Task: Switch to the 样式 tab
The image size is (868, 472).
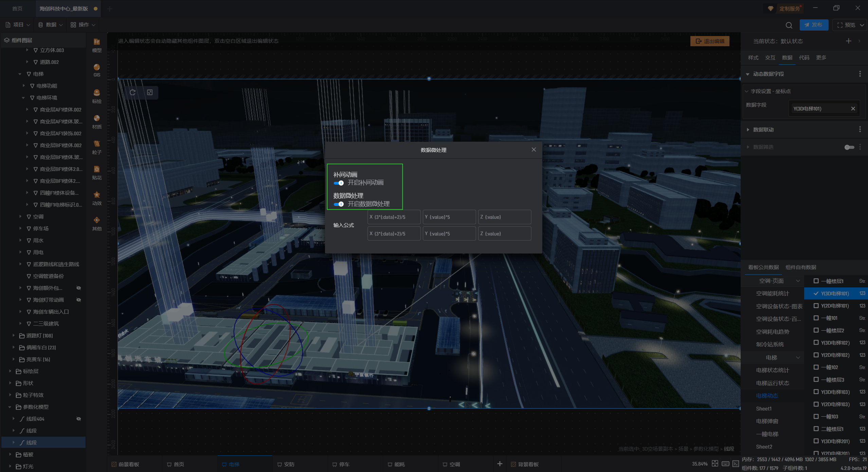Action: coord(753,57)
